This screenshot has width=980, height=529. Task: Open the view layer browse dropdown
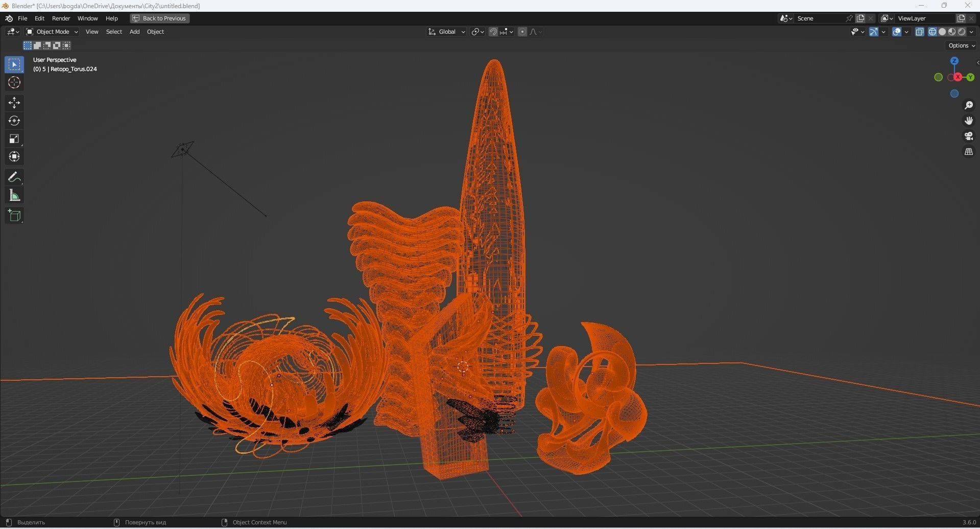click(x=887, y=18)
